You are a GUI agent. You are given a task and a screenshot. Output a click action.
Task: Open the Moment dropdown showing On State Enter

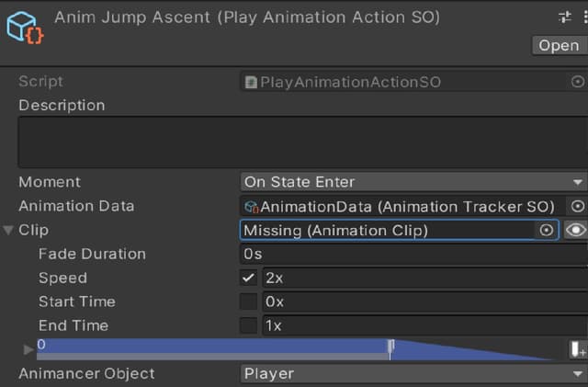point(413,182)
